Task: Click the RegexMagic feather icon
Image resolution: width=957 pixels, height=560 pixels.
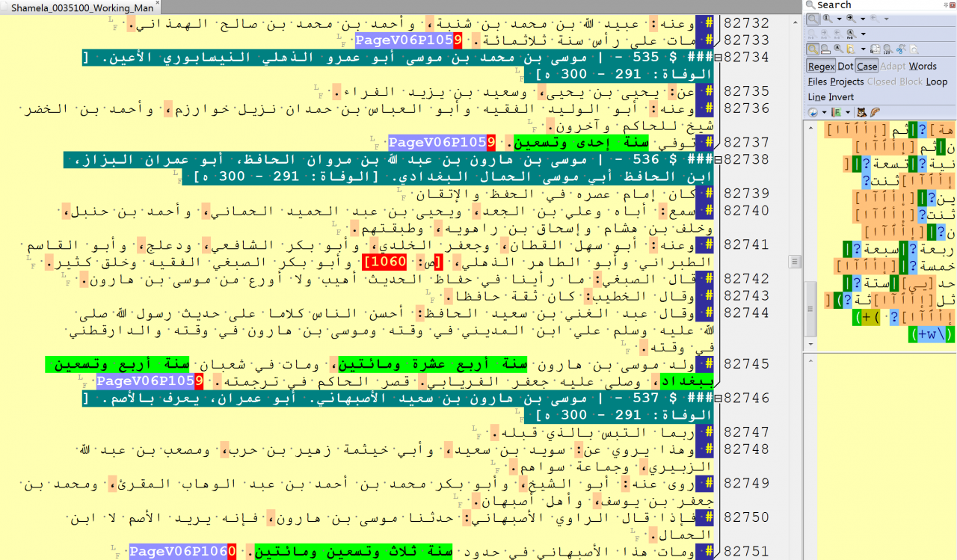Action: [x=875, y=112]
